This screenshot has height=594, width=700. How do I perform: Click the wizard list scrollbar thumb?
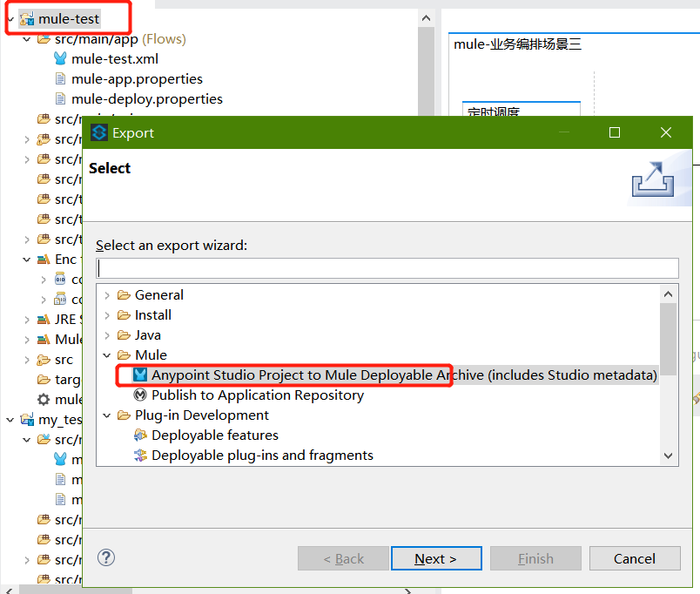[x=669, y=340]
